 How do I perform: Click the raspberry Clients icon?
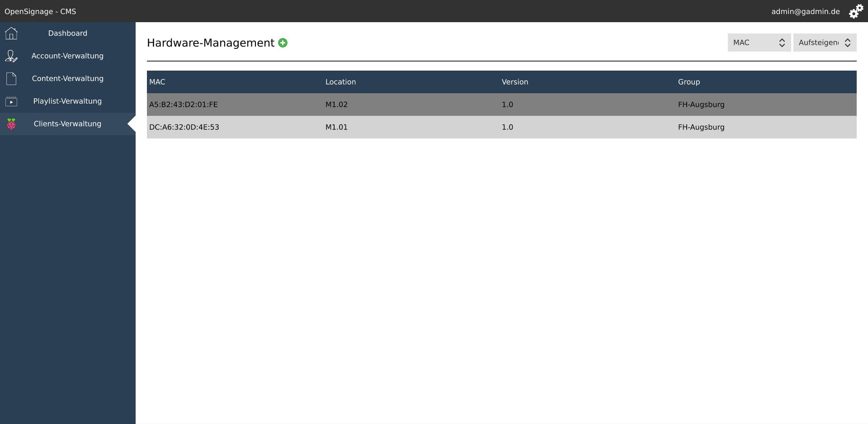point(11,124)
